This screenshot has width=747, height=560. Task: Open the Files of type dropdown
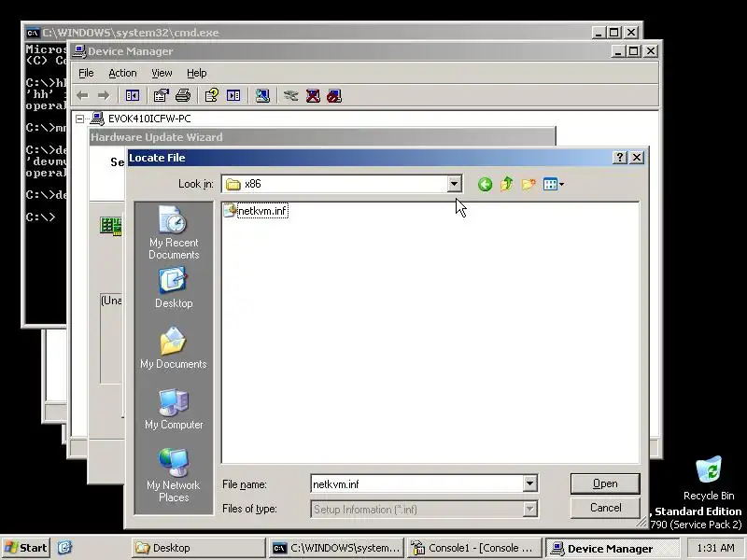pos(529,509)
